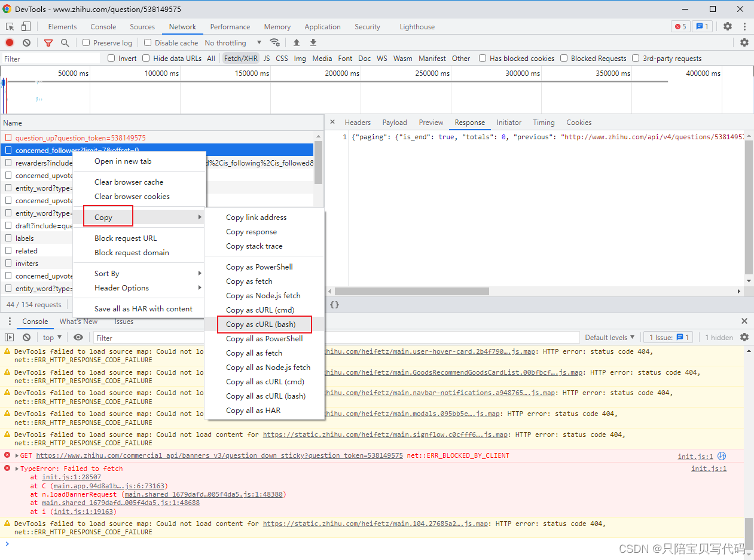The height and width of the screenshot is (560, 754).
Task: Import HAR file upload arrow icon
Action: coord(297,42)
